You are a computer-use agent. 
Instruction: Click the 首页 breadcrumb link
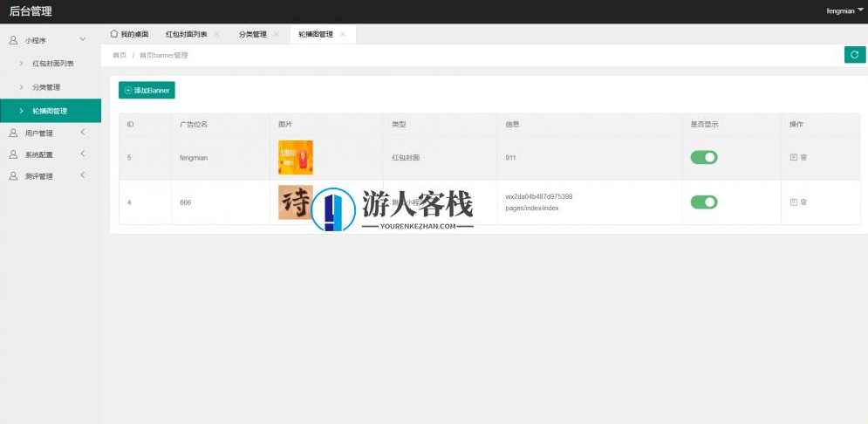[x=119, y=55]
